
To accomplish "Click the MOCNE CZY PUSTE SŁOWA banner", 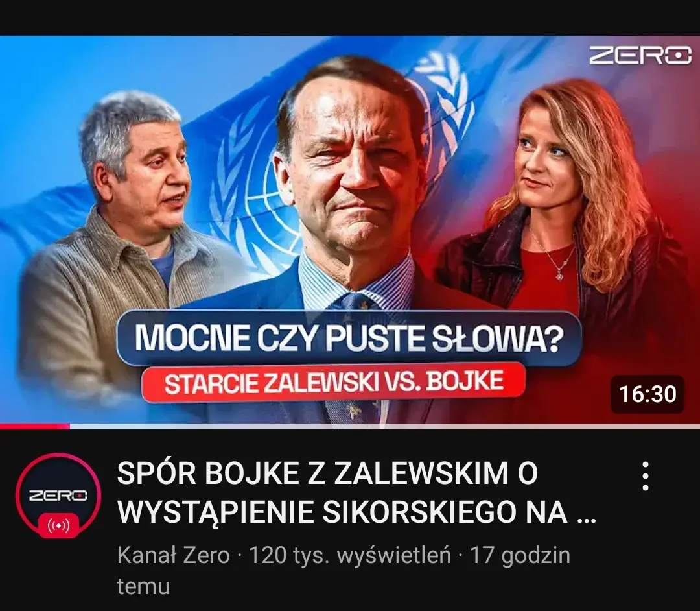I will [349, 339].
